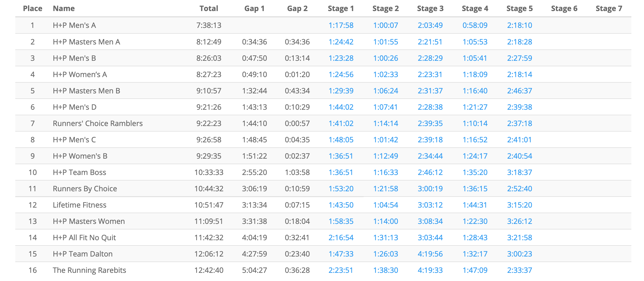This screenshot has height=281, width=644.
Task: Click H+P All Fit No Quit Stage 1 time
Action: pyautogui.click(x=341, y=238)
